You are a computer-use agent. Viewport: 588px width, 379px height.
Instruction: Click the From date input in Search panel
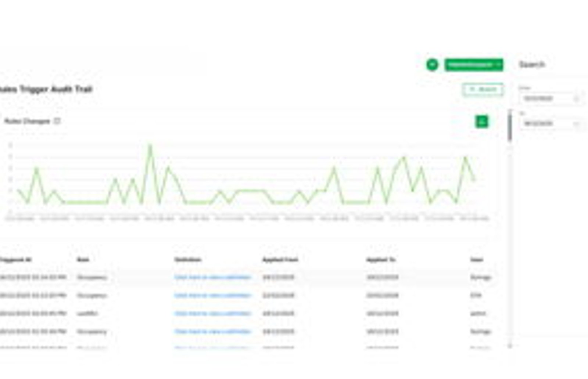(551, 98)
